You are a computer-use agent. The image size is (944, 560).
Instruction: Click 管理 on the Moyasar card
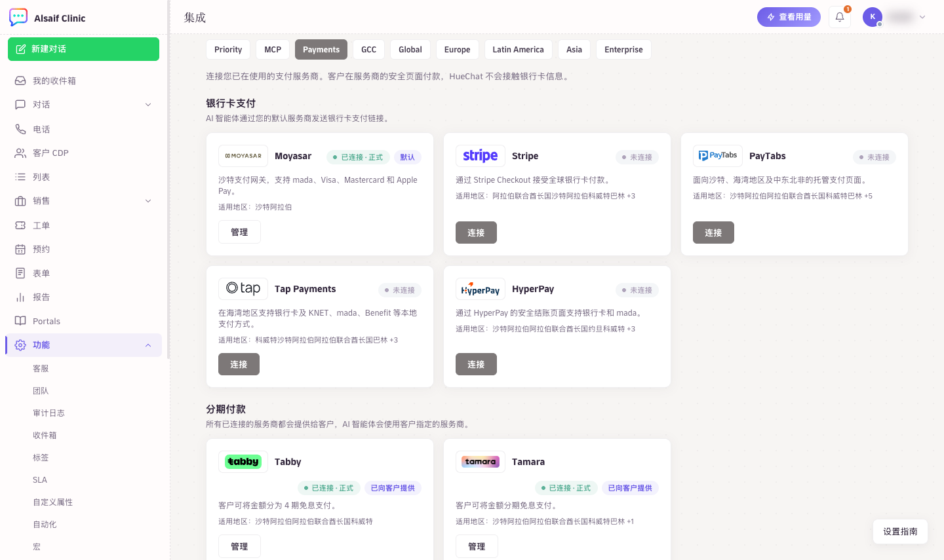[239, 232]
